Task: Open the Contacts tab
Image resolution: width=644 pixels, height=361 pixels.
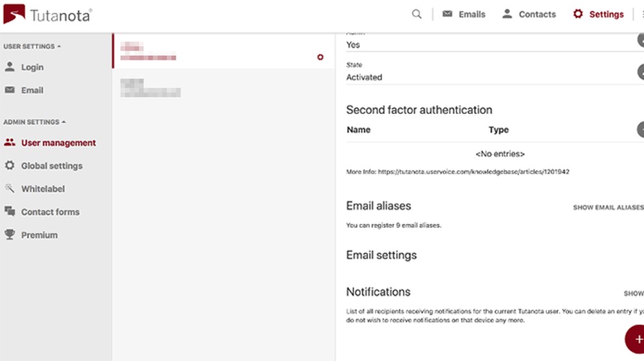Action: (529, 14)
